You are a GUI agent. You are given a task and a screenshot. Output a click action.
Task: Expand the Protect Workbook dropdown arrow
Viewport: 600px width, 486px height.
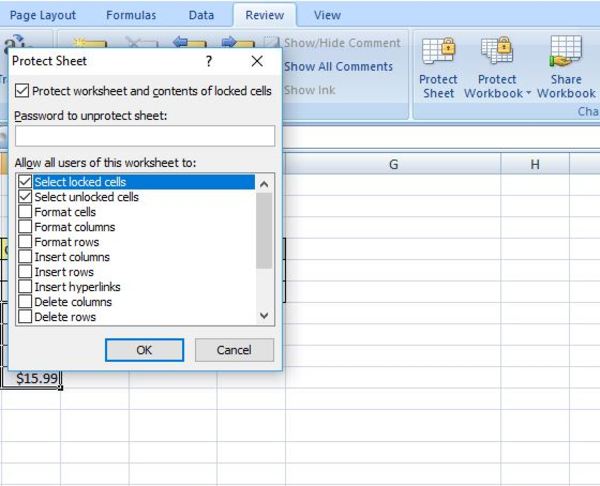point(528,93)
